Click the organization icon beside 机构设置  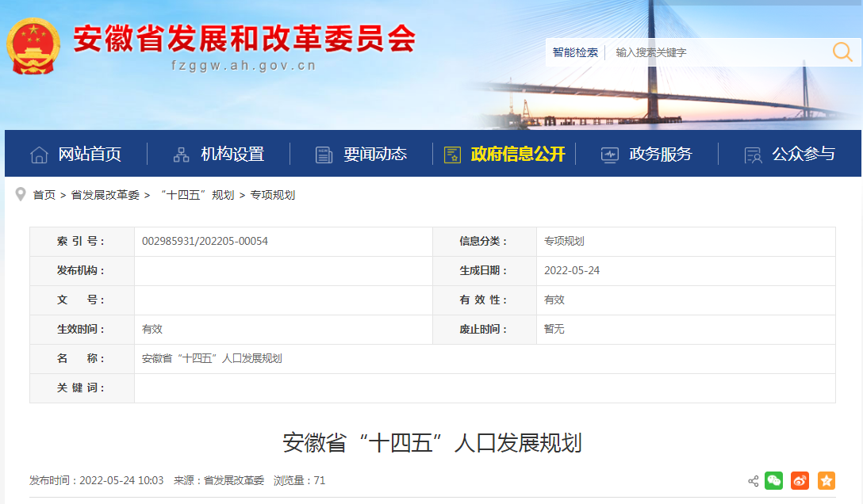point(182,155)
